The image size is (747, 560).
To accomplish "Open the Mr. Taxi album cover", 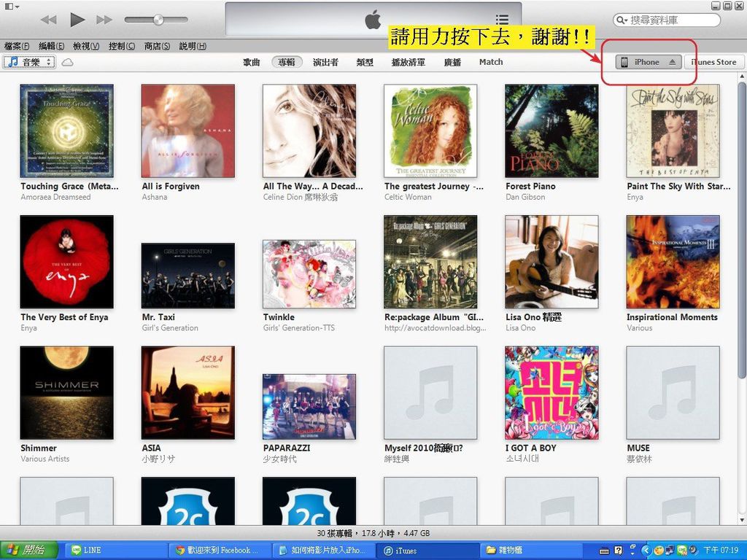I will pyautogui.click(x=188, y=276).
